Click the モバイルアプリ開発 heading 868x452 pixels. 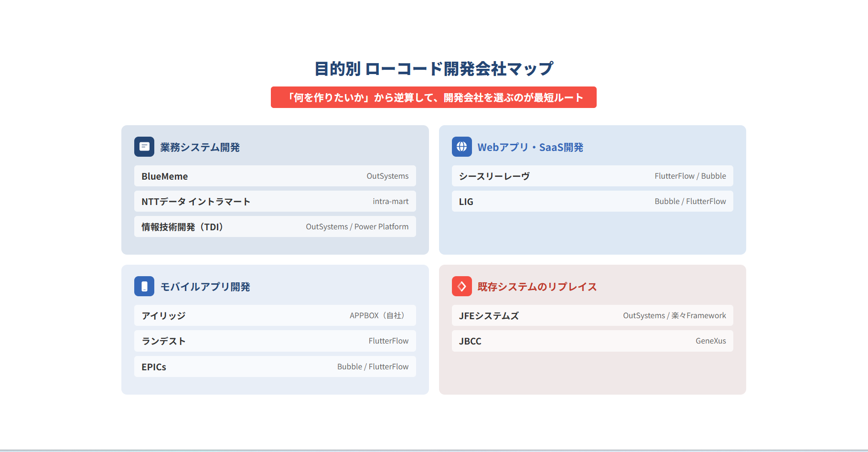tap(205, 287)
